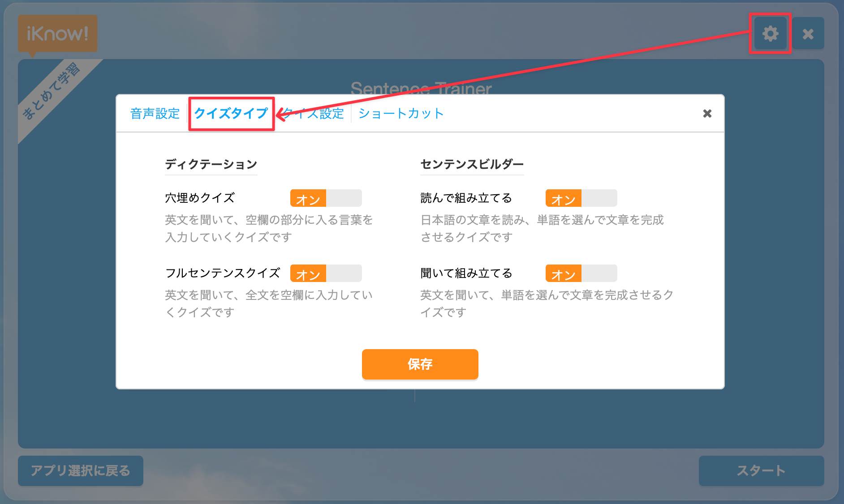The width and height of the screenshot is (844, 504).
Task: Open settings via the gear icon
Action: (x=770, y=34)
